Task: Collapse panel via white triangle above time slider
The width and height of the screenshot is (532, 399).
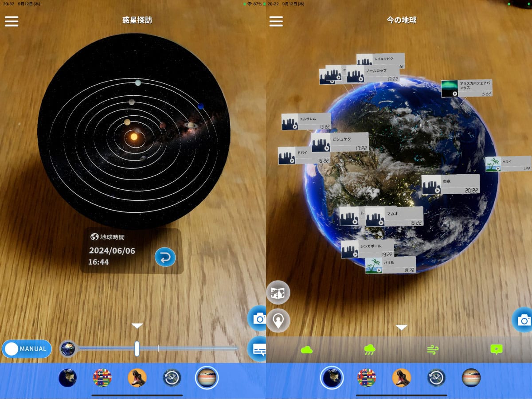Action: tap(137, 326)
